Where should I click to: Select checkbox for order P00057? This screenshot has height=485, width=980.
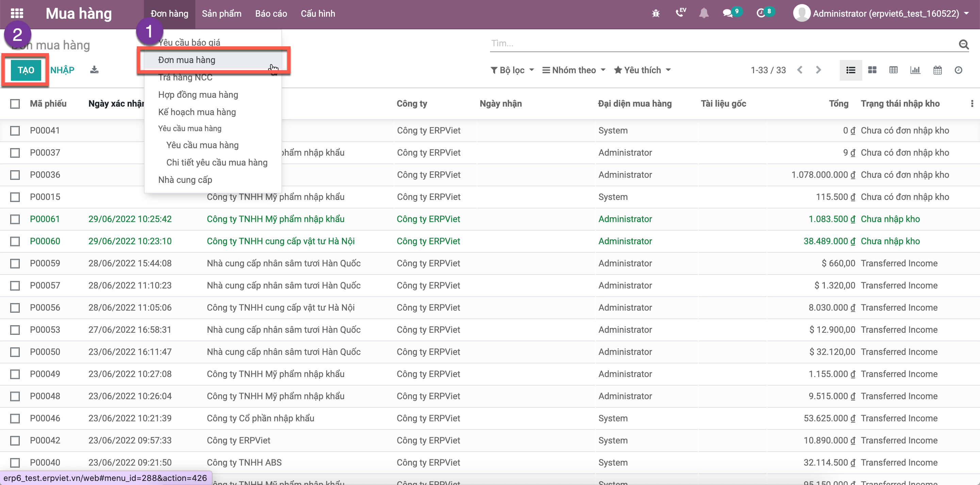(x=15, y=285)
